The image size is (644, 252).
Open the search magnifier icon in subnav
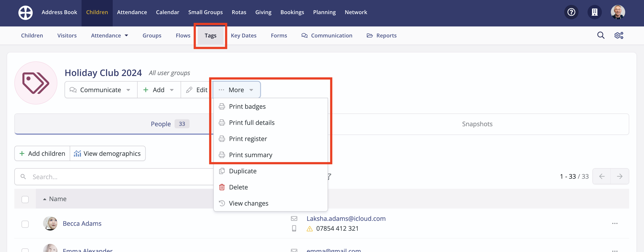coord(601,35)
